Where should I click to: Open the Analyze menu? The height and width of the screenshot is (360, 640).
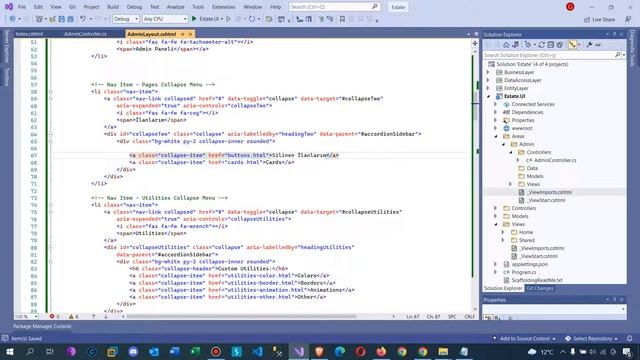tap(176, 7)
